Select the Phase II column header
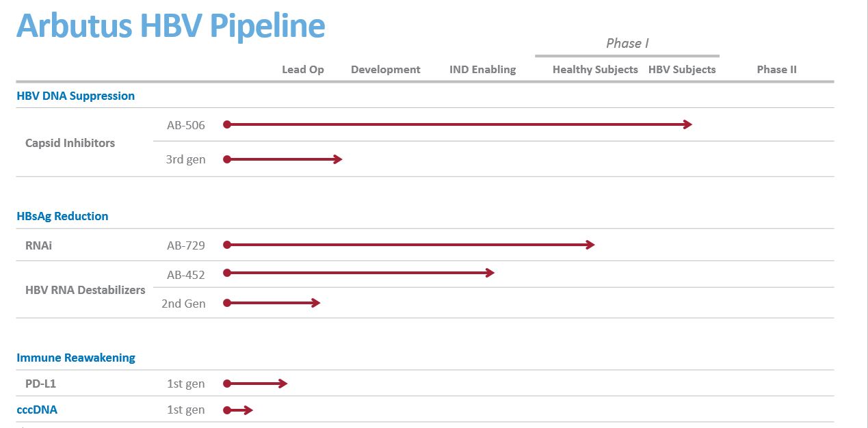This screenshot has height=428, width=868. point(776,70)
